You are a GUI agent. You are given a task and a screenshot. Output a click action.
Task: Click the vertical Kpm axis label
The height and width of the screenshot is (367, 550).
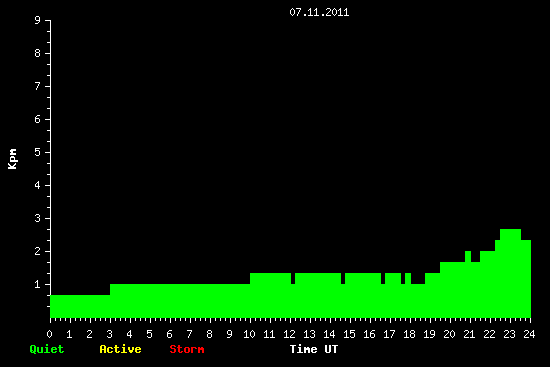click(12, 159)
